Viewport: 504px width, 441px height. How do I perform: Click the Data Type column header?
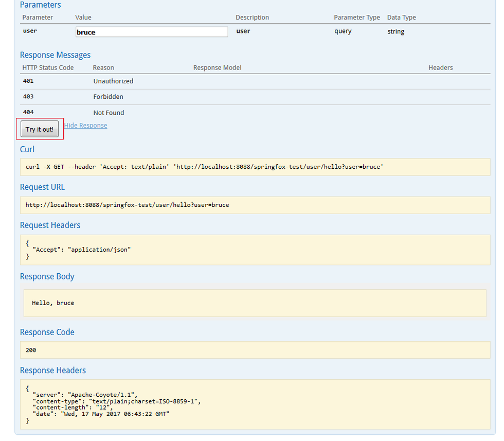[x=401, y=17]
